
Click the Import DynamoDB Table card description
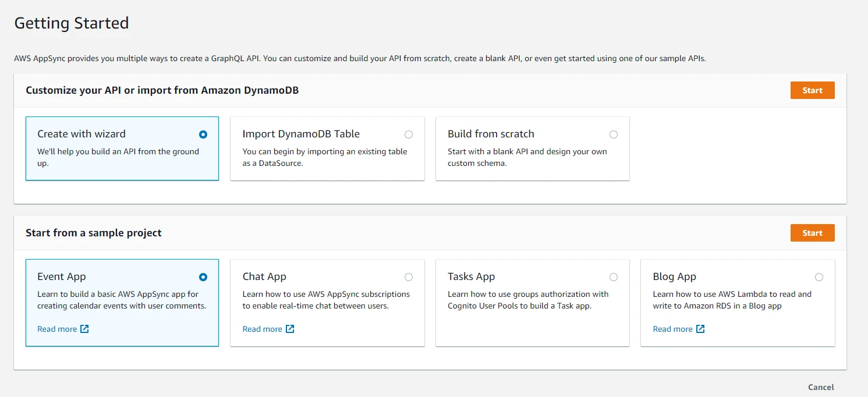[325, 157]
